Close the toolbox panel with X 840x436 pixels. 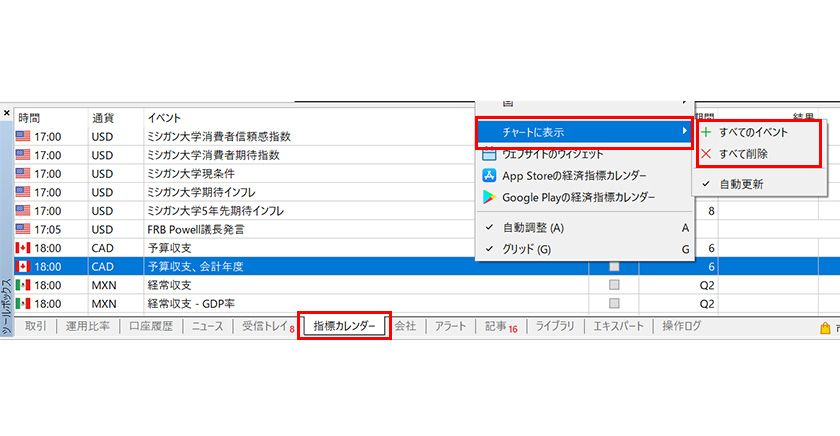(x=6, y=113)
